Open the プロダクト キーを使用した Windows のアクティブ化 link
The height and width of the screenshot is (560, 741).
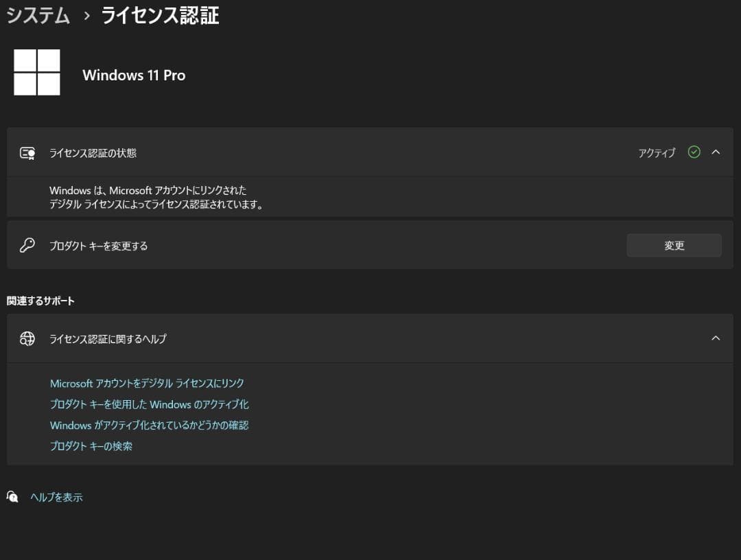click(150, 404)
